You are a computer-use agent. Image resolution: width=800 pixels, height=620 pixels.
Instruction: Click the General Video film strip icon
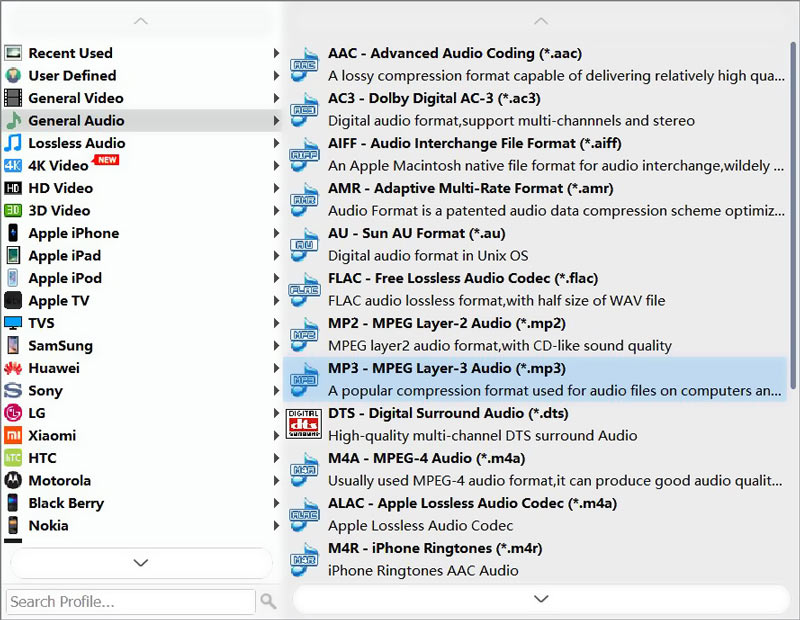coord(13,98)
